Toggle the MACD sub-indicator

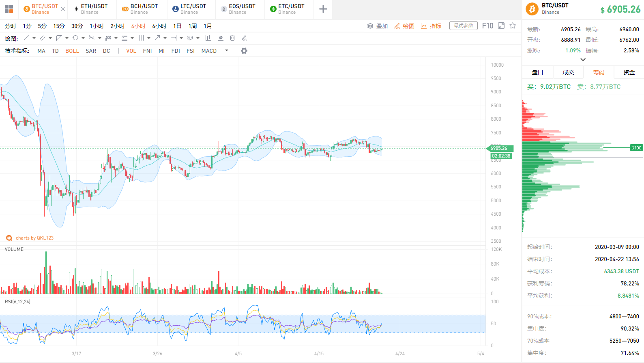pyautogui.click(x=209, y=51)
